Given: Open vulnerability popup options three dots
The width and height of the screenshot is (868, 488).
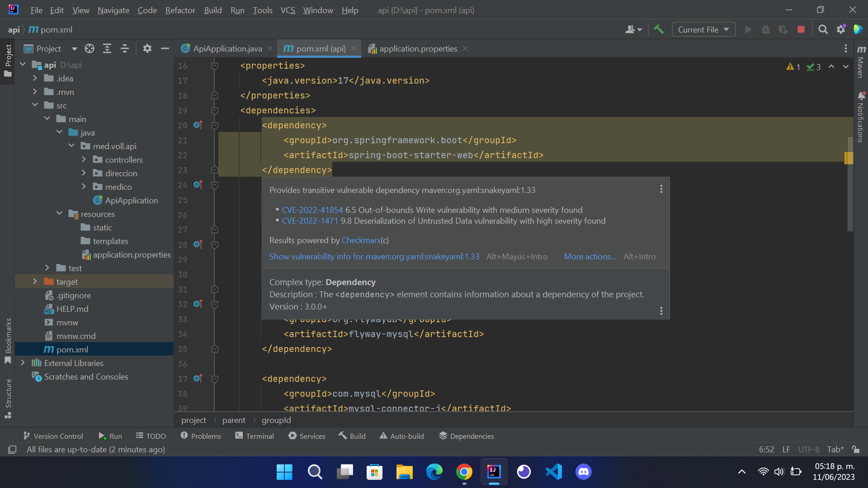Looking at the screenshot, I should coord(661,189).
